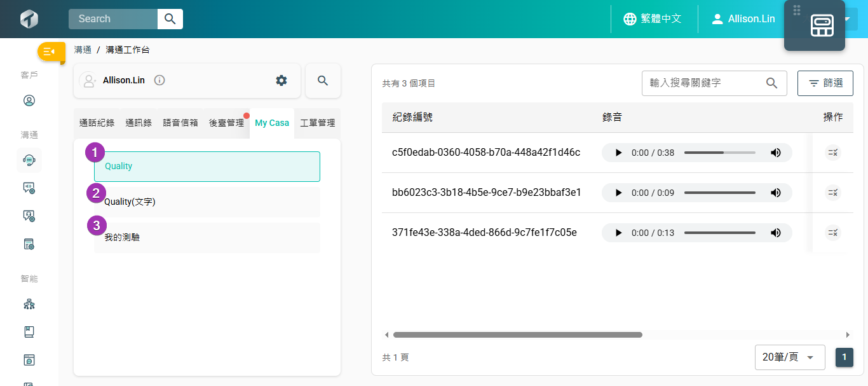The width and height of the screenshot is (868, 386).
Task: Mute the 0:38 recording audio
Action: (775, 153)
